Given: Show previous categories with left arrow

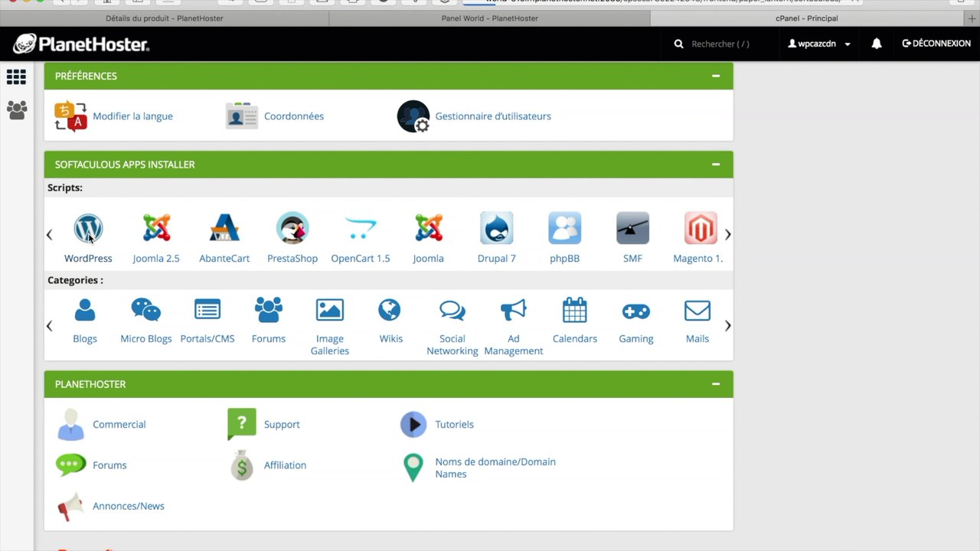Looking at the screenshot, I should point(50,326).
